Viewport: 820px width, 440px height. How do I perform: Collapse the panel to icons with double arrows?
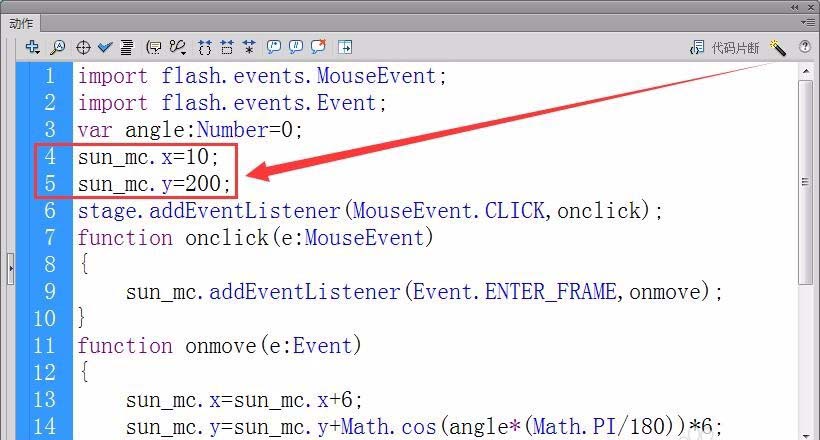pos(794,7)
